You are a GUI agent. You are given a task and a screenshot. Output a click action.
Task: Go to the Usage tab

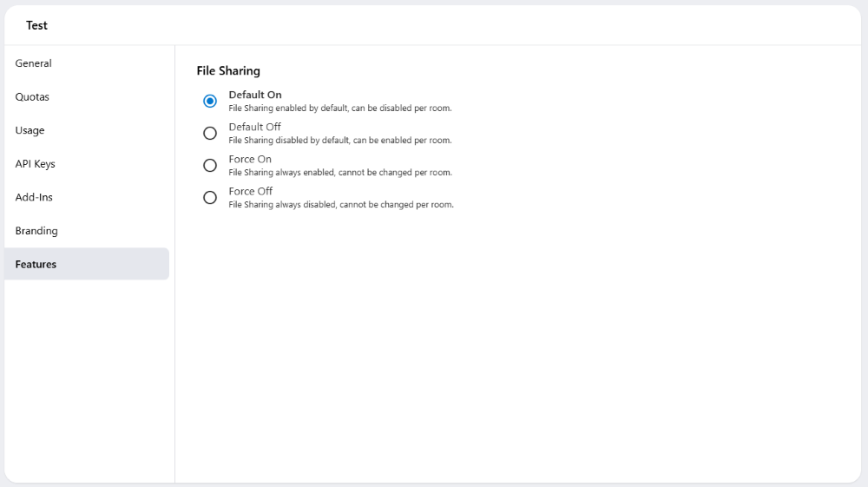tap(87, 130)
